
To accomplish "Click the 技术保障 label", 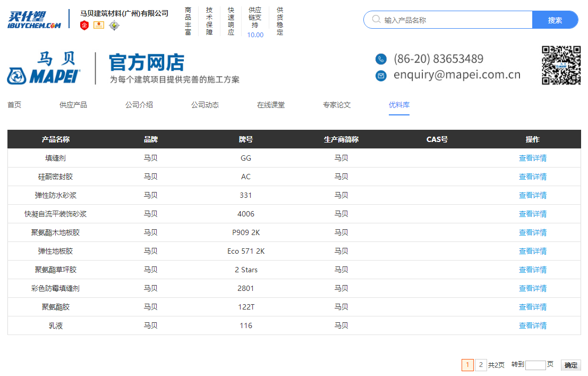I will (x=209, y=21).
